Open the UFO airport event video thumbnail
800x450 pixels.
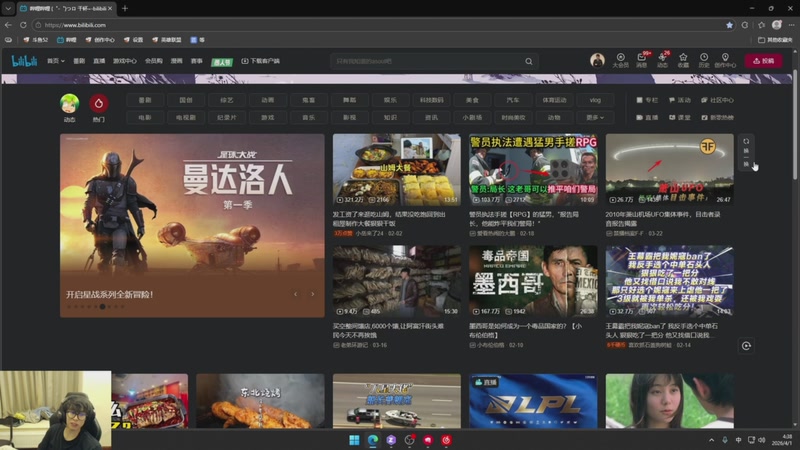click(669, 169)
